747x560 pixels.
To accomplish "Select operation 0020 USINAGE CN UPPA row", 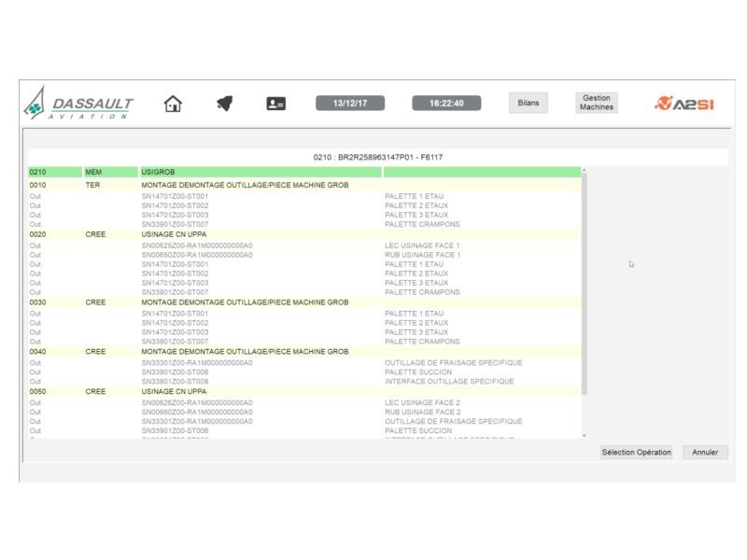I will click(303, 234).
